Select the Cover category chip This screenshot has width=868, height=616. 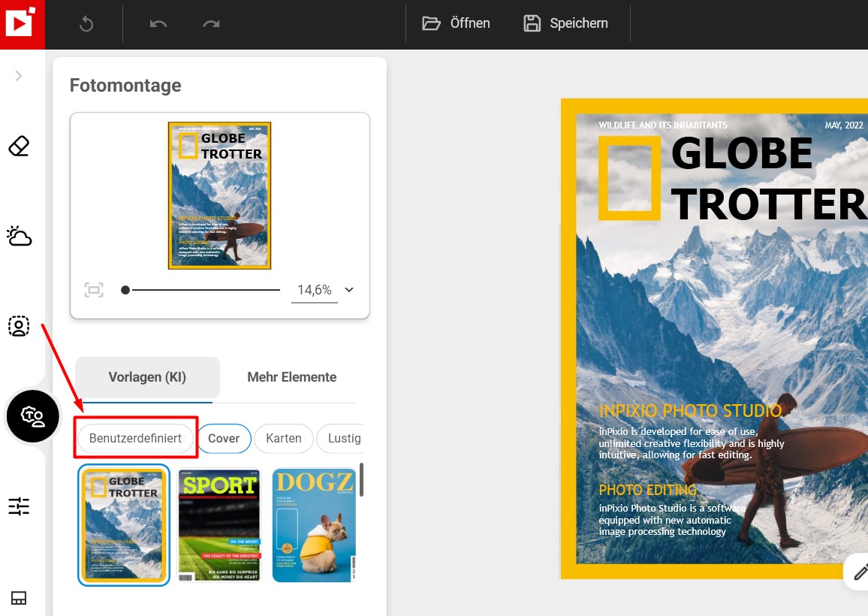point(224,438)
